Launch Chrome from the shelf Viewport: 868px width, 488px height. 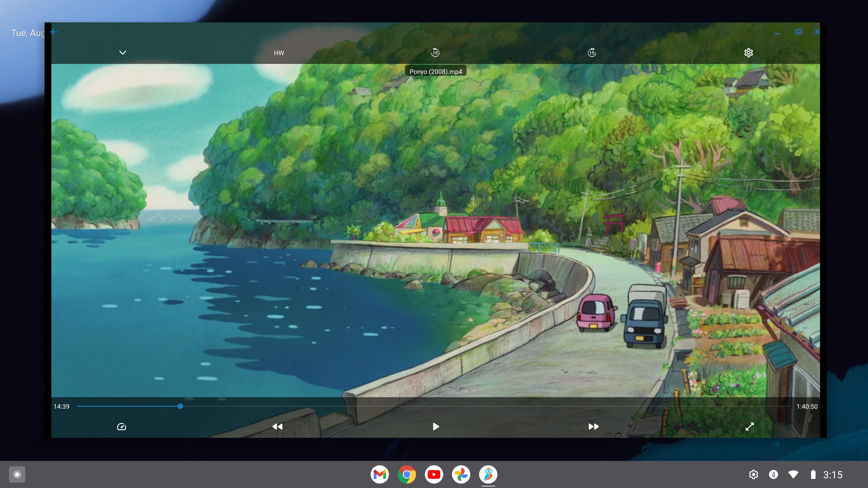(x=406, y=474)
